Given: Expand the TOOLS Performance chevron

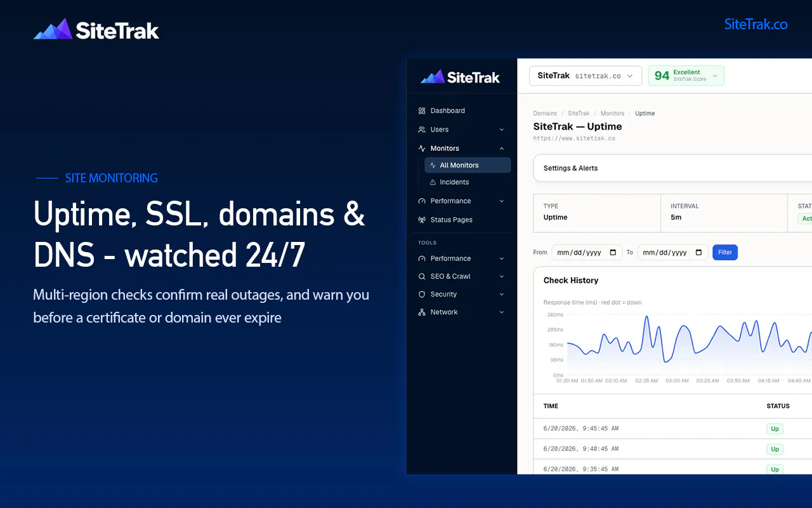Looking at the screenshot, I should pos(502,259).
